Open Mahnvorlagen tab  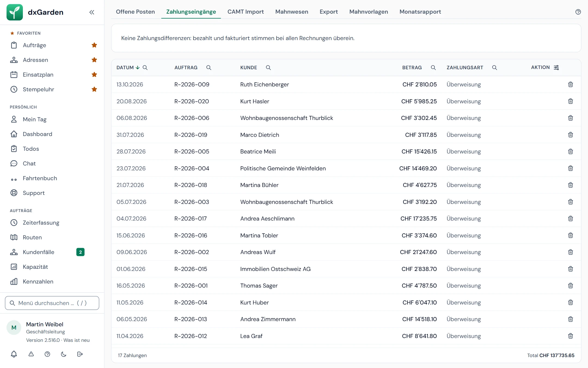click(369, 12)
